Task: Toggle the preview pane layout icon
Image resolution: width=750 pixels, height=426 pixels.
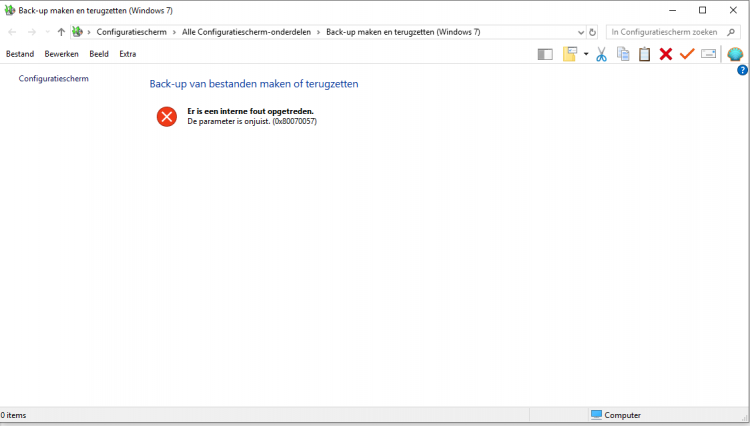Action: [545, 54]
